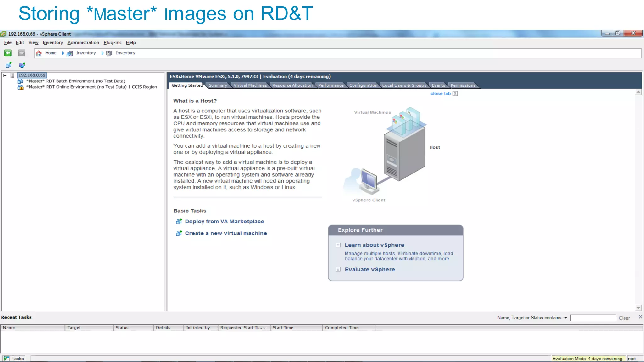This screenshot has height=362, width=644.
Task: Click the Home house icon
Action: pyautogui.click(x=39, y=53)
